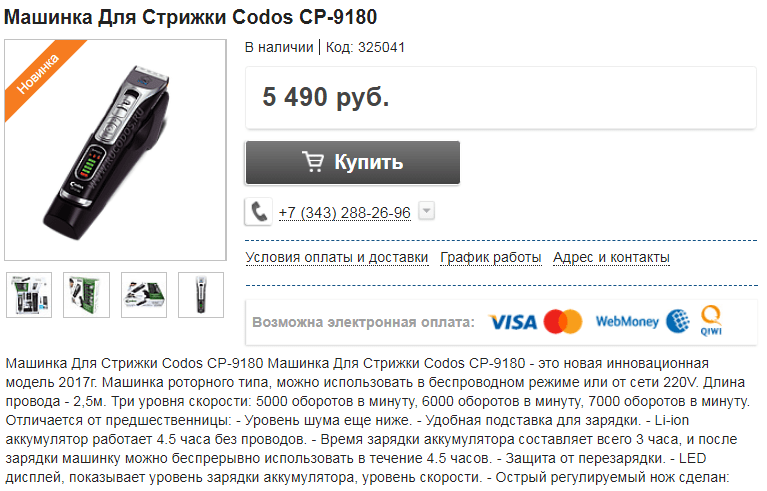This screenshot has height=491, width=767.
Task: Click the main Codos CP-9180 product image
Action: [115, 150]
